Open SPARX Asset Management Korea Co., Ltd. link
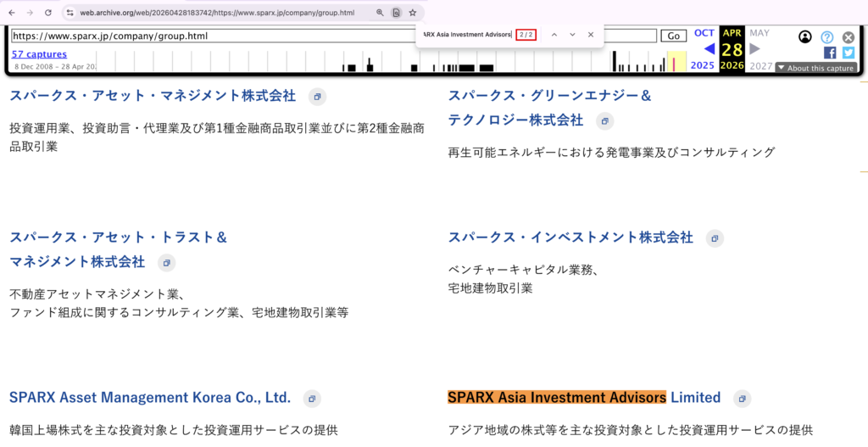 (150, 398)
